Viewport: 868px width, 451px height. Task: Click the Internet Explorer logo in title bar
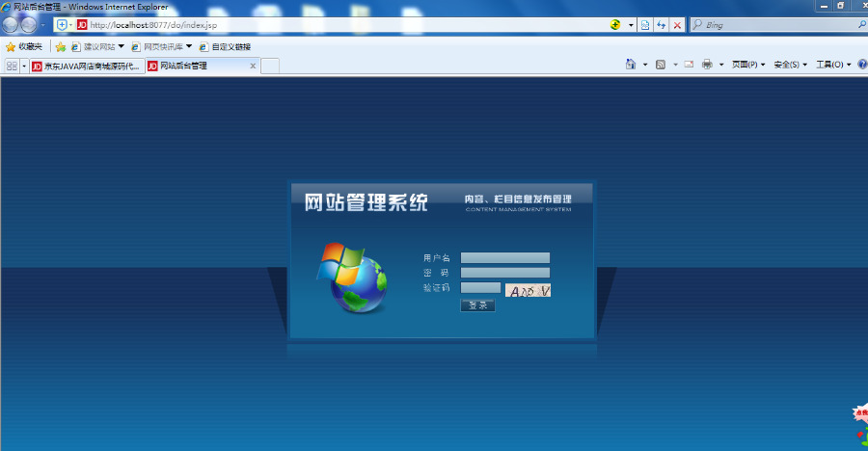pyautogui.click(x=6, y=7)
